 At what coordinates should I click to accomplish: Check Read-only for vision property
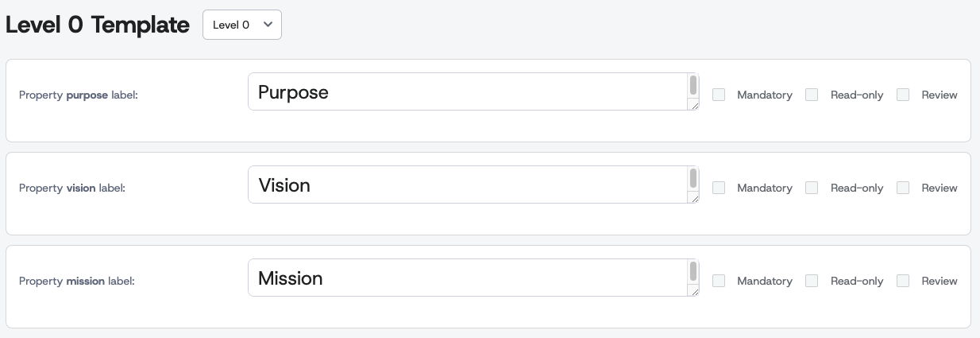pyautogui.click(x=812, y=188)
